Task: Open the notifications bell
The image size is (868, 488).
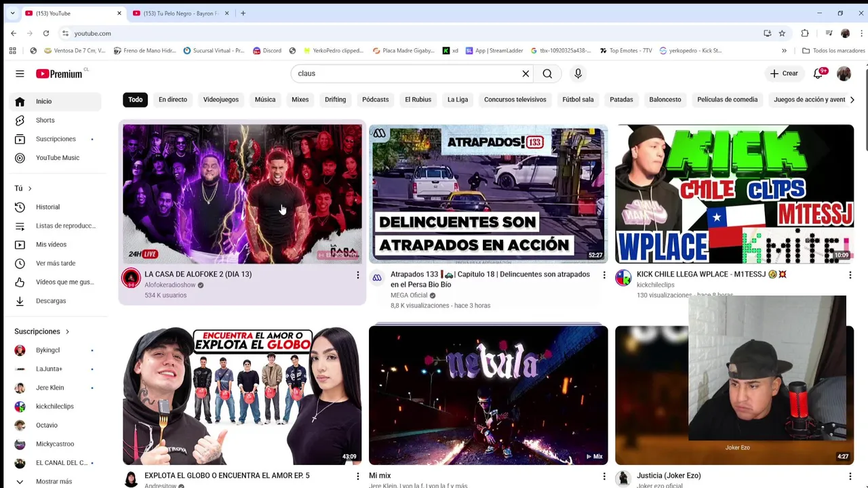Action: coord(818,73)
